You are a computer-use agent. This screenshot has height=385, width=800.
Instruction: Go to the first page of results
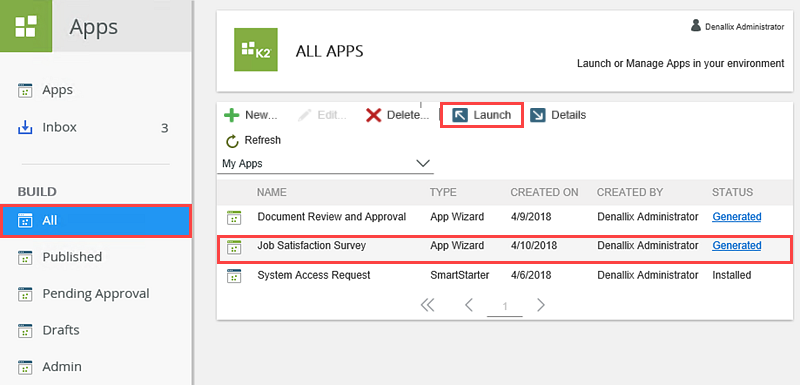click(427, 305)
